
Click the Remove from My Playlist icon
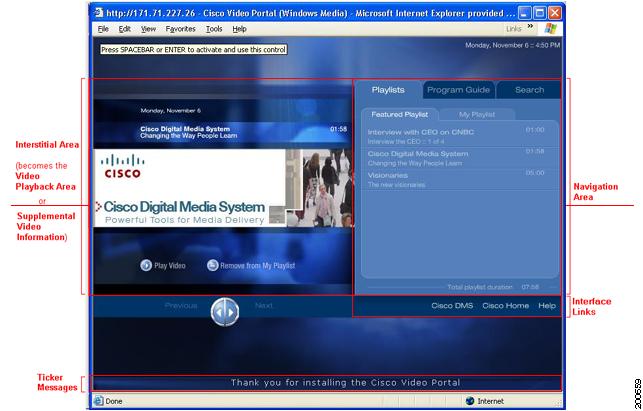tap(212, 265)
